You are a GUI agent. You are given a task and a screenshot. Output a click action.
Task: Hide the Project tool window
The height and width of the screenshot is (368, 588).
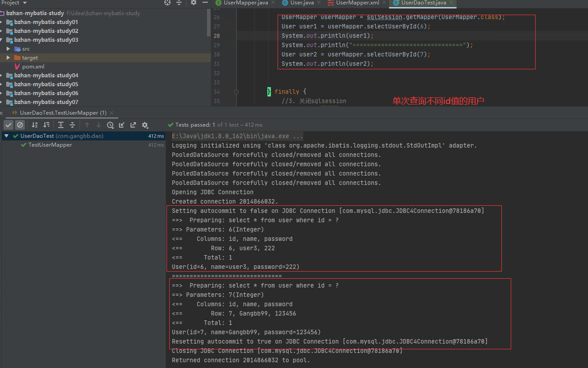click(x=205, y=3)
